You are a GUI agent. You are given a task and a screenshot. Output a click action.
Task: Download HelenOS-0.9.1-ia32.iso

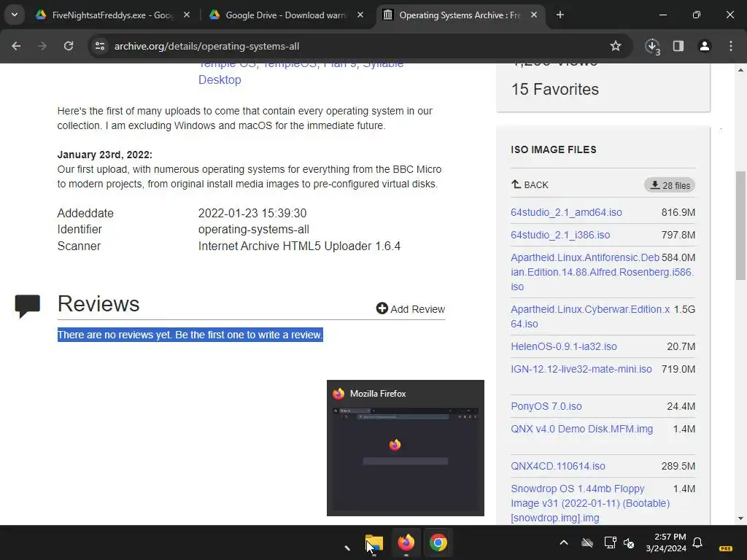564,346
